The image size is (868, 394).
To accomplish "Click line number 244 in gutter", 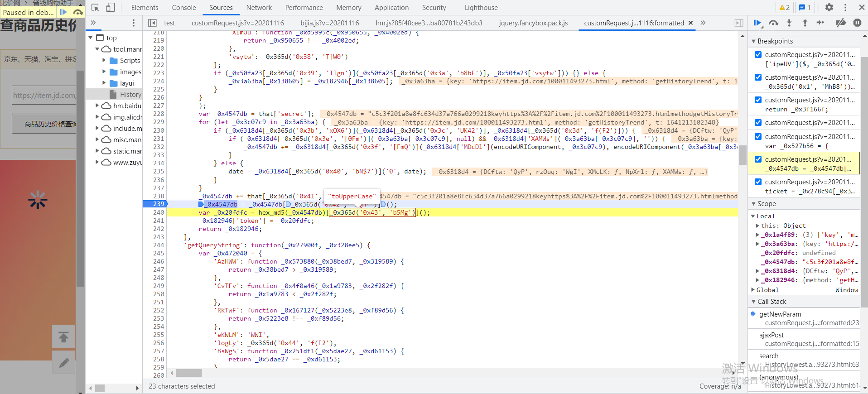I will (x=159, y=245).
